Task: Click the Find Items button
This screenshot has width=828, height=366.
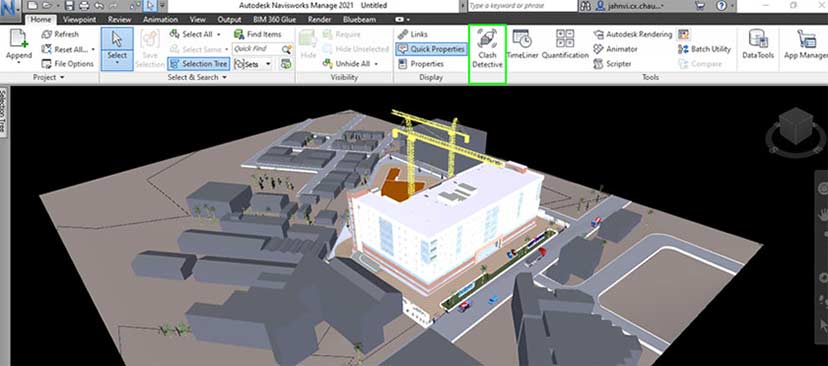Action: (x=258, y=34)
